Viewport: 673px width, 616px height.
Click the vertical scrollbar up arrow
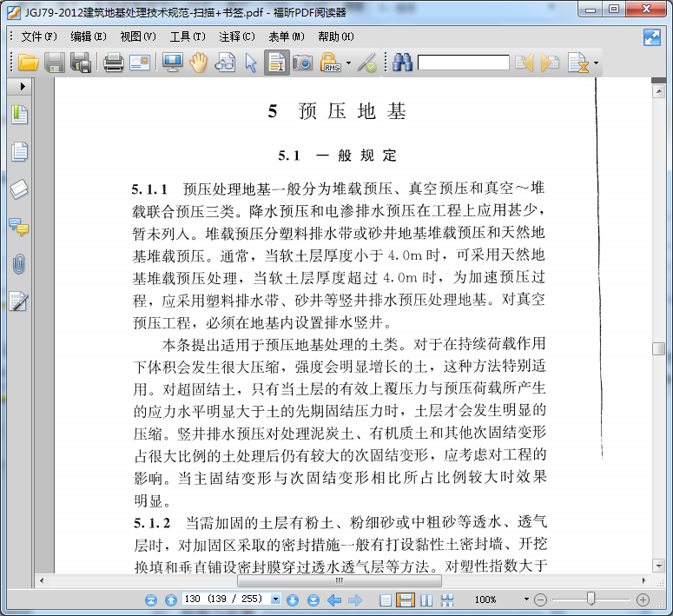(x=658, y=91)
